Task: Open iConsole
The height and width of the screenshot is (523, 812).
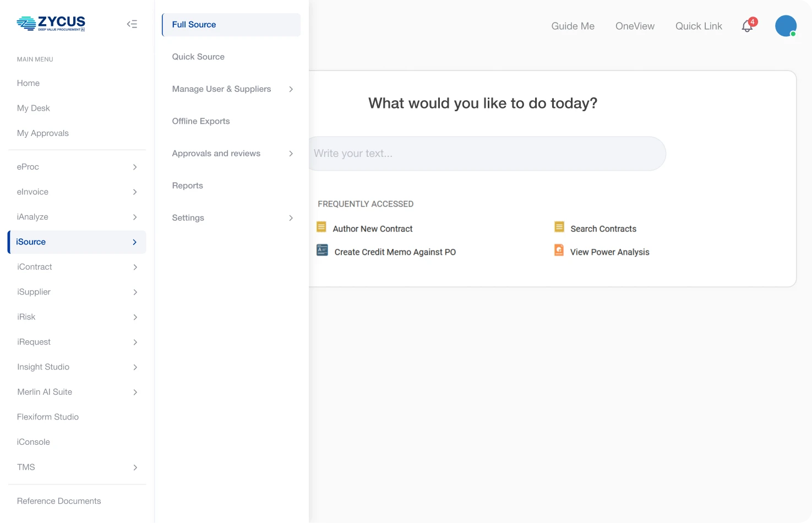Action: click(33, 442)
